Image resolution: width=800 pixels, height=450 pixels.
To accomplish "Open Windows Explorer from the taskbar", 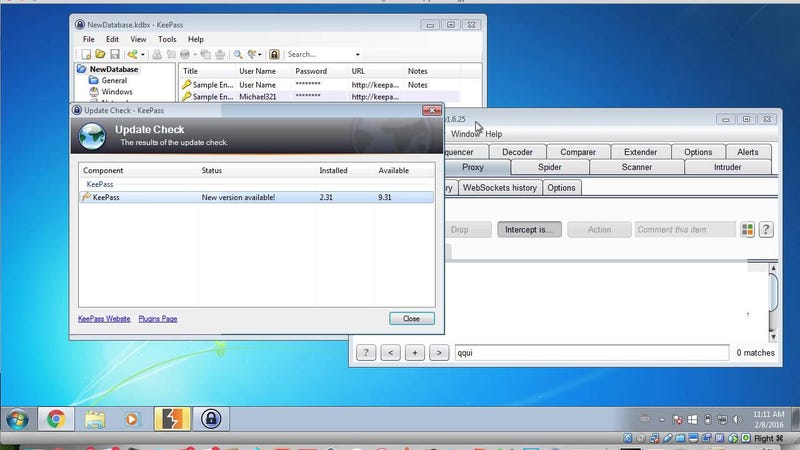I will point(95,419).
